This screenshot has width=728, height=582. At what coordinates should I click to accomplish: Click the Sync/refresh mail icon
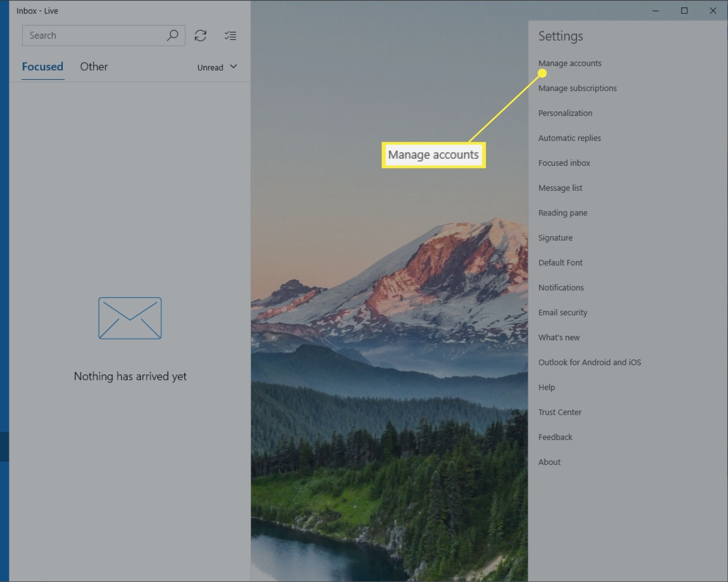point(200,36)
